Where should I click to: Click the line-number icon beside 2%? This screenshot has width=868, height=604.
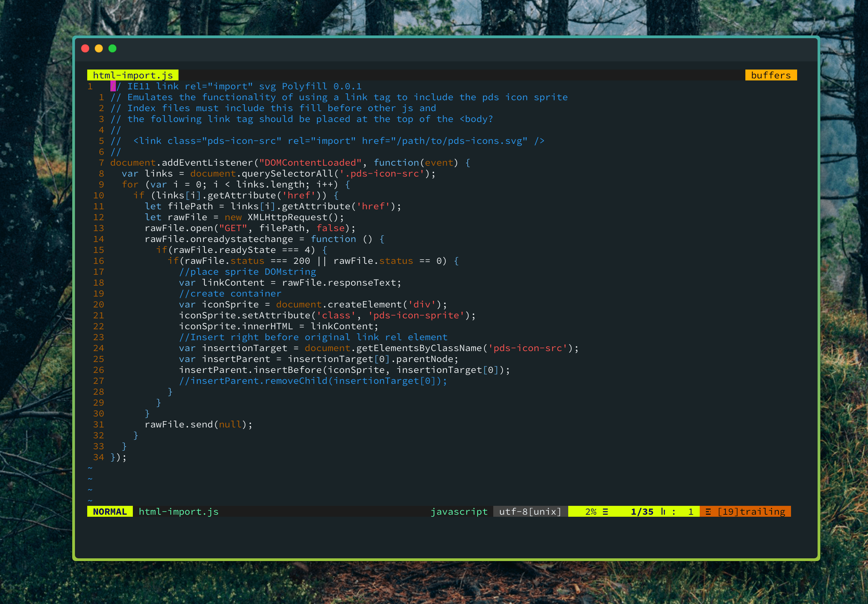[605, 512]
